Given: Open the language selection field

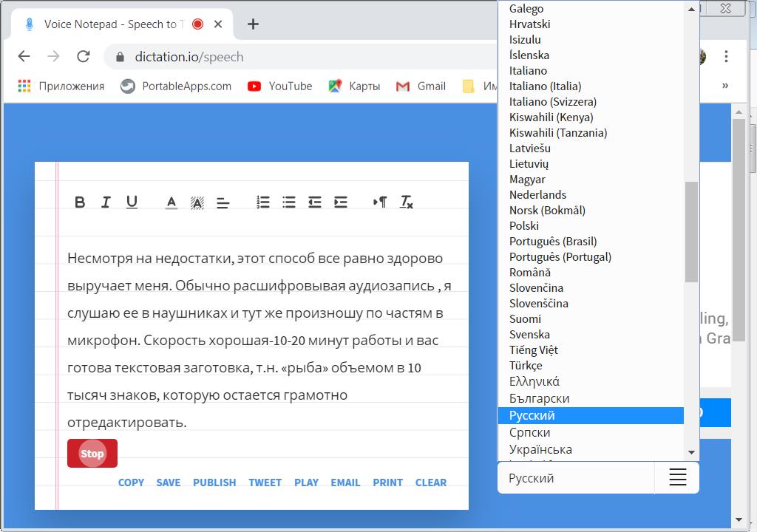Looking at the screenshot, I should coord(575,477).
